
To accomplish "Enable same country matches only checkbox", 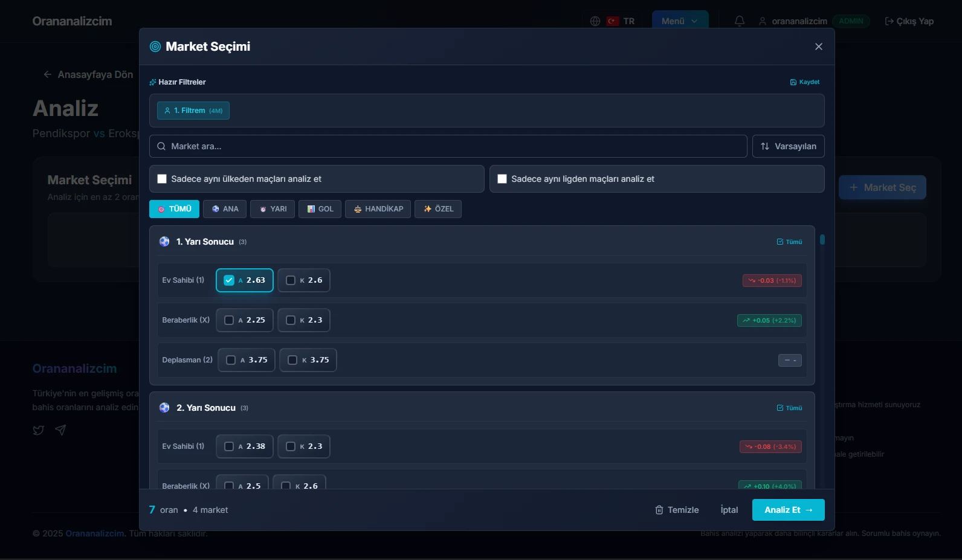I will [x=162, y=179].
